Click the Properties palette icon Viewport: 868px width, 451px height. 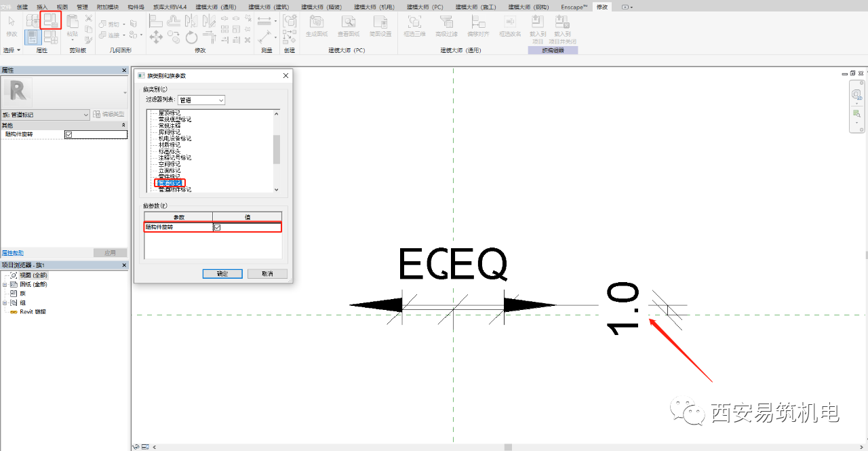coord(33,37)
